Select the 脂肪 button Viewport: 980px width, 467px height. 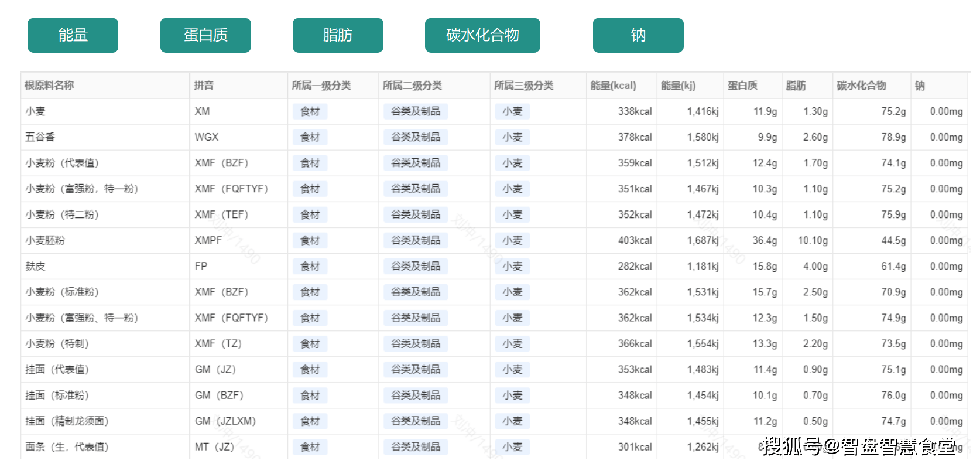[338, 35]
